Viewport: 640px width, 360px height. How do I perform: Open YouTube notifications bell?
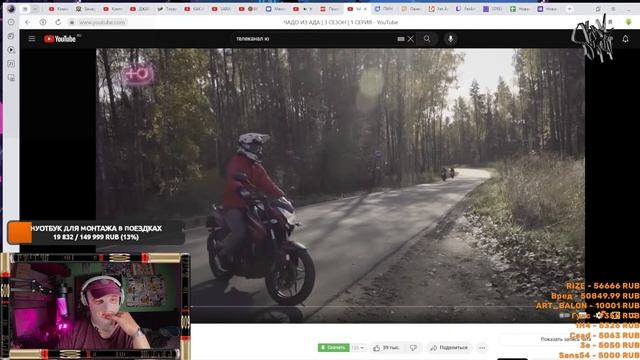point(625,39)
